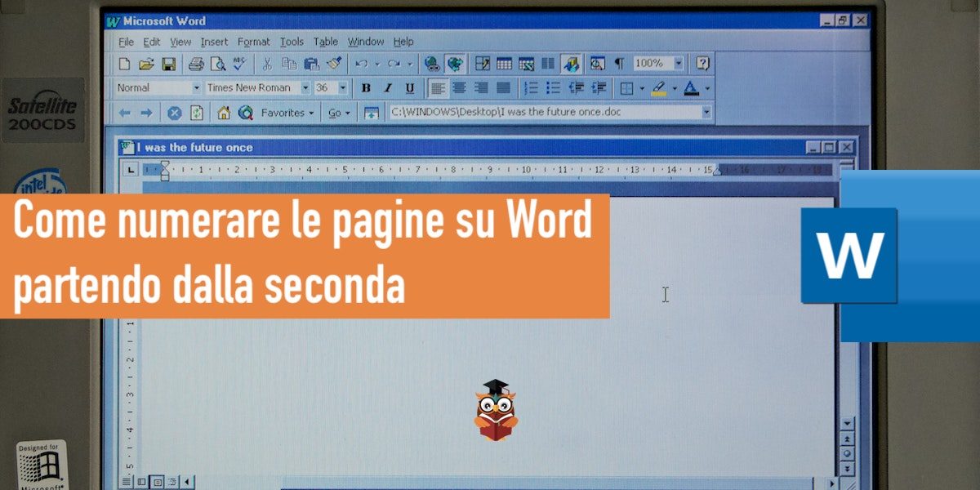Viewport: 980px width, 490px height.
Task: Click the Increase Indent icon
Action: coord(598,87)
